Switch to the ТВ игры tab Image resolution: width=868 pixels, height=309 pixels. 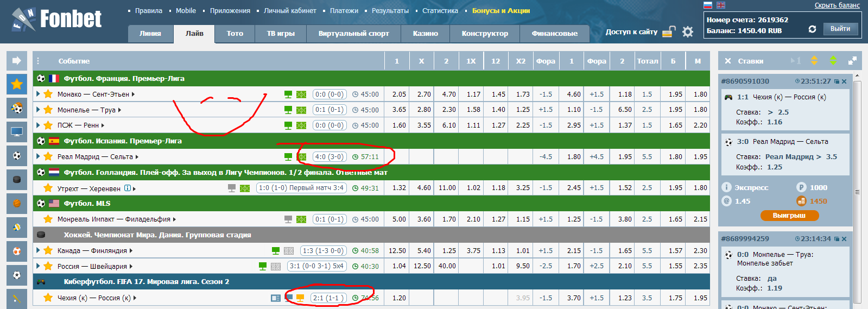click(281, 33)
